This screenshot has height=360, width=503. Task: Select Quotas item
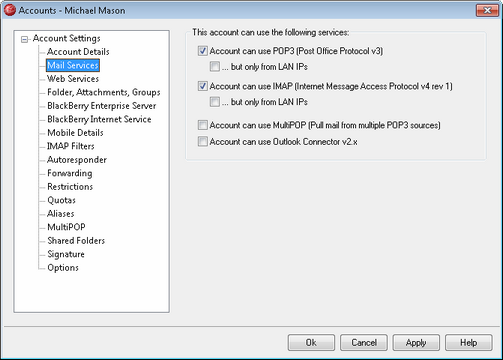[x=61, y=200]
